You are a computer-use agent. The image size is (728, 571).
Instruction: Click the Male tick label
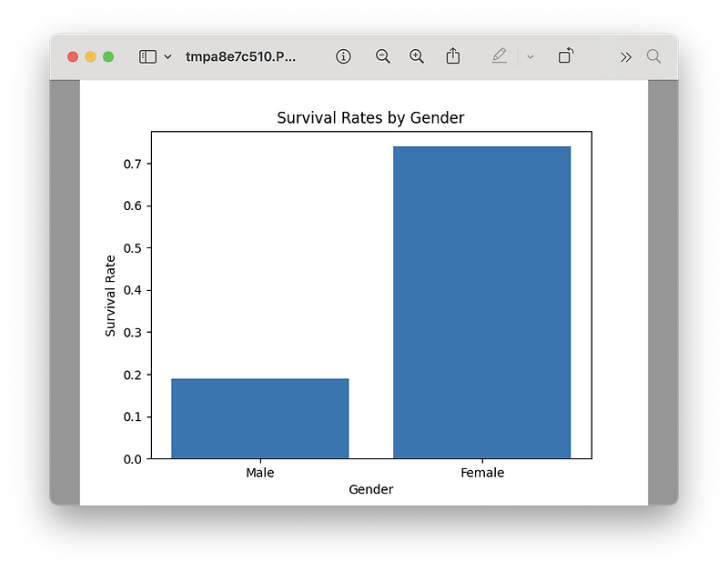[x=260, y=473]
